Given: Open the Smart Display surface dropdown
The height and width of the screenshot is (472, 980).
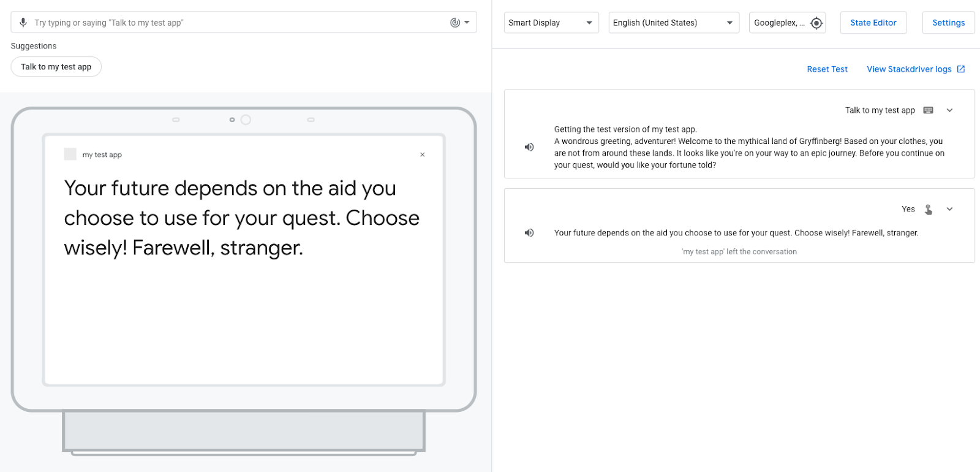Looking at the screenshot, I should 551,23.
